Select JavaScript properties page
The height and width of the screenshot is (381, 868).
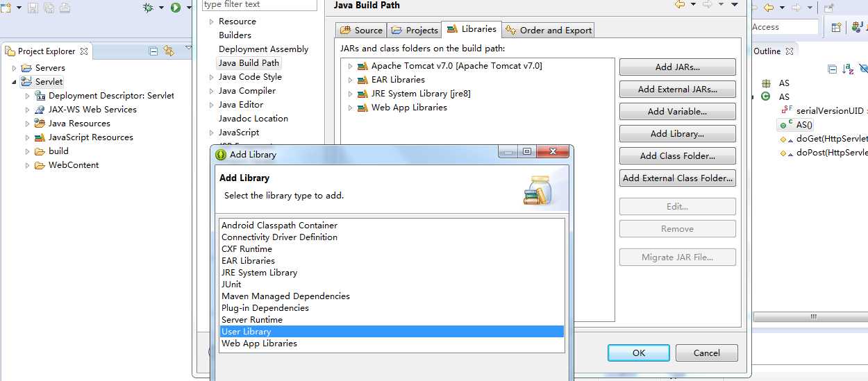238,133
